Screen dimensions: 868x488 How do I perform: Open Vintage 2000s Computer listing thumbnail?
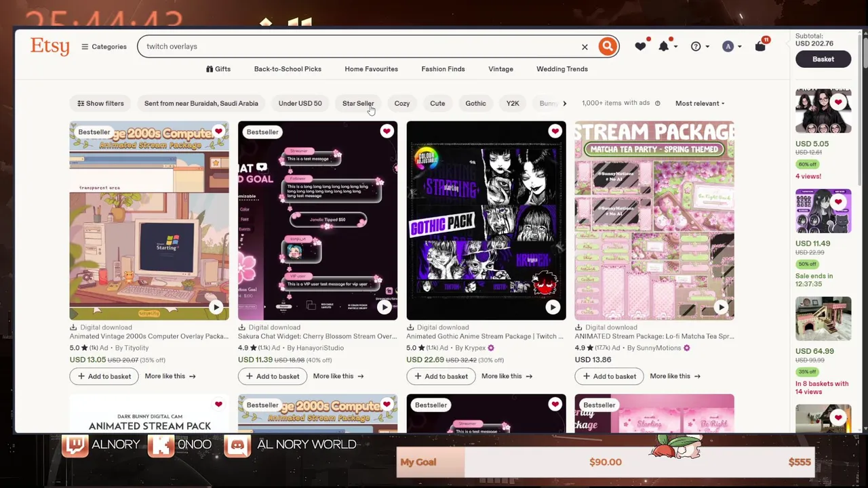coord(149,220)
